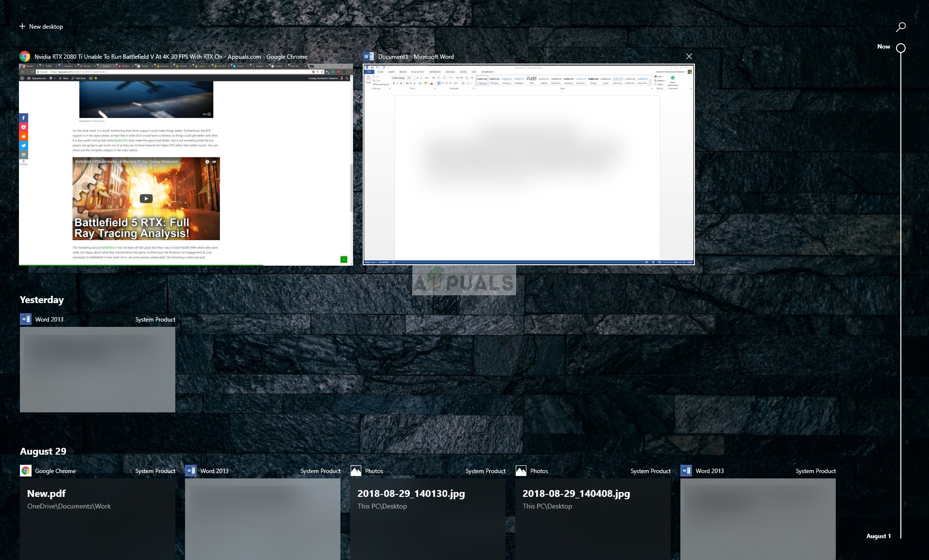The height and width of the screenshot is (560, 929).
Task: Switch to the PAGE LAYOUT tab in Word
Action: [x=418, y=72]
